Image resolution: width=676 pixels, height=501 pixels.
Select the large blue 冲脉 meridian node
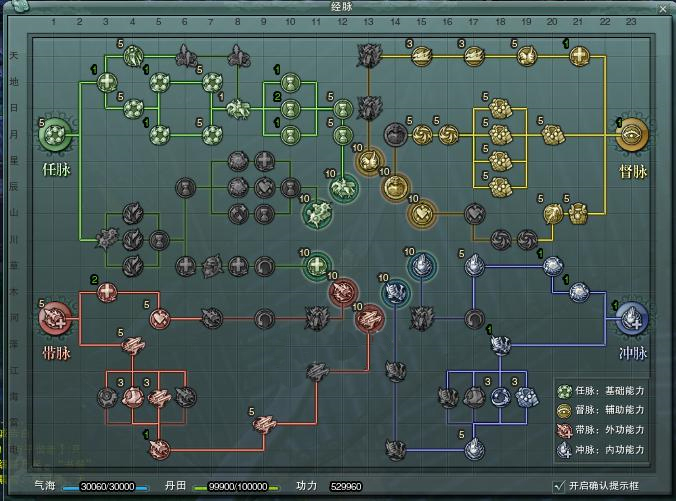pos(632,319)
